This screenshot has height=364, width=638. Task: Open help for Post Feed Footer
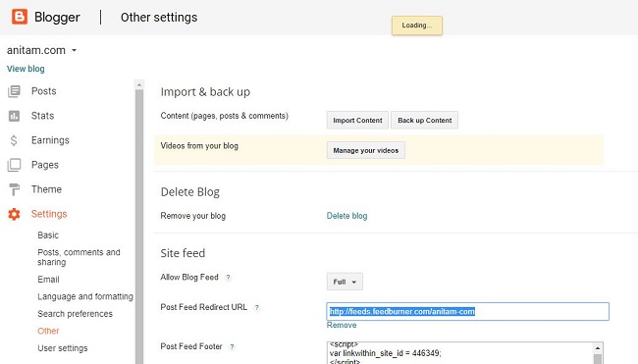[232, 347]
